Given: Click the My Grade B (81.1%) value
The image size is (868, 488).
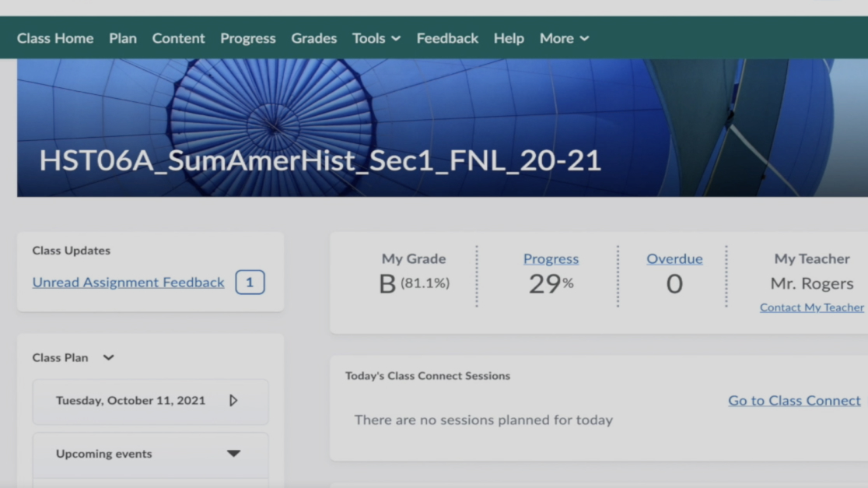Looking at the screenshot, I should tap(414, 284).
